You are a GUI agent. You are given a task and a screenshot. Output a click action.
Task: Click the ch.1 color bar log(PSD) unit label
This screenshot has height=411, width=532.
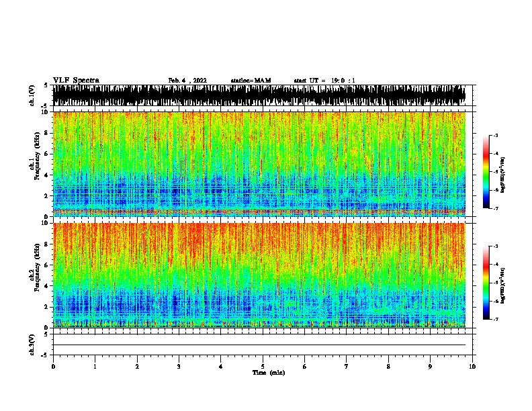pos(503,175)
